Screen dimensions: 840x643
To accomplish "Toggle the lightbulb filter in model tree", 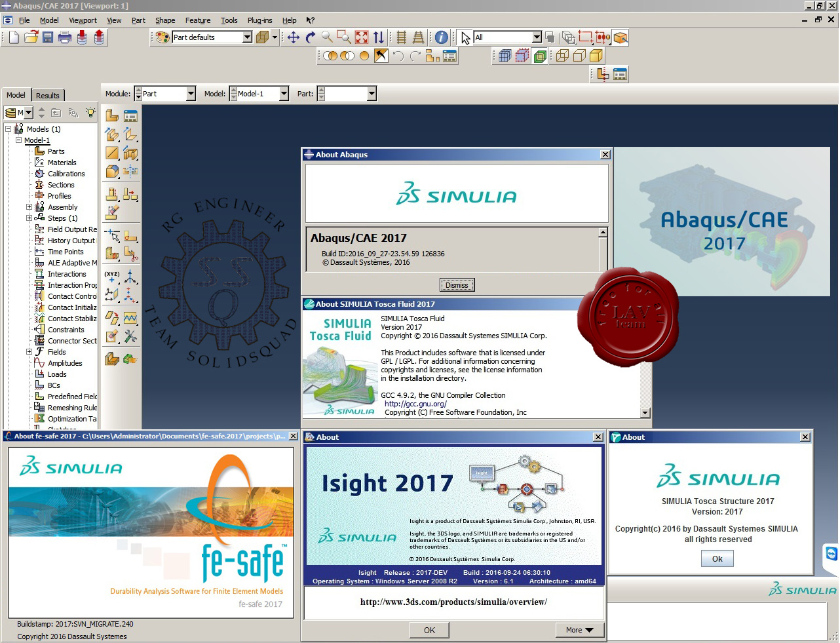I will click(x=90, y=113).
